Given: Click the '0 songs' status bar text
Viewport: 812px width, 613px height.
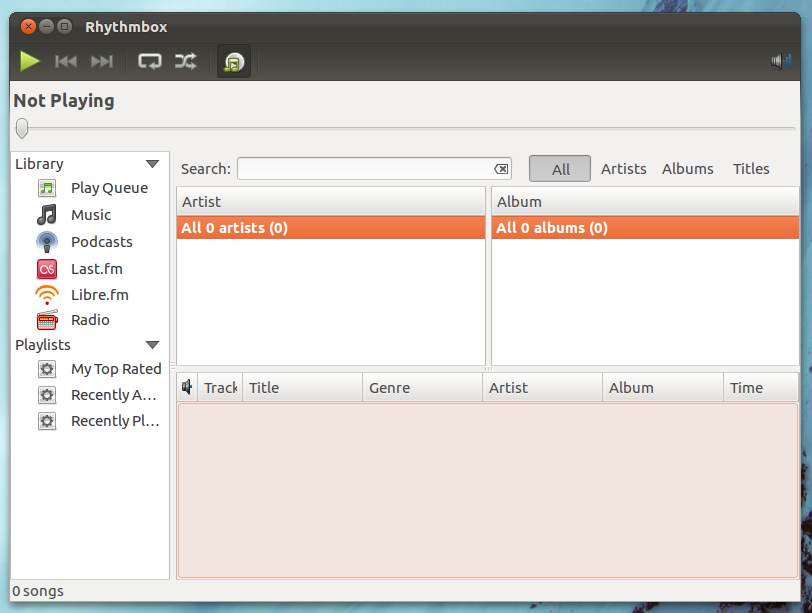Looking at the screenshot, I should tap(38, 591).
